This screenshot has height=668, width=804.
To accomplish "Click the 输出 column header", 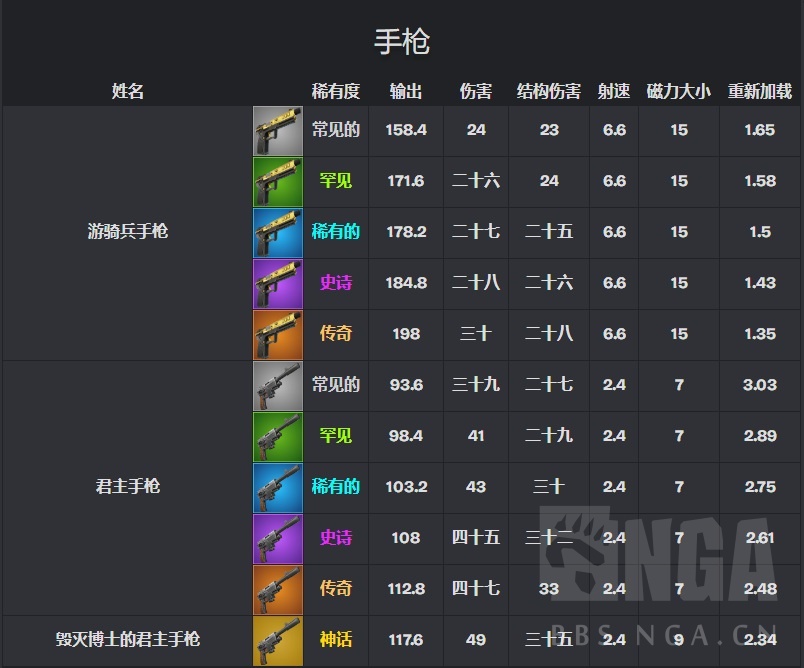I will [406, 91].
